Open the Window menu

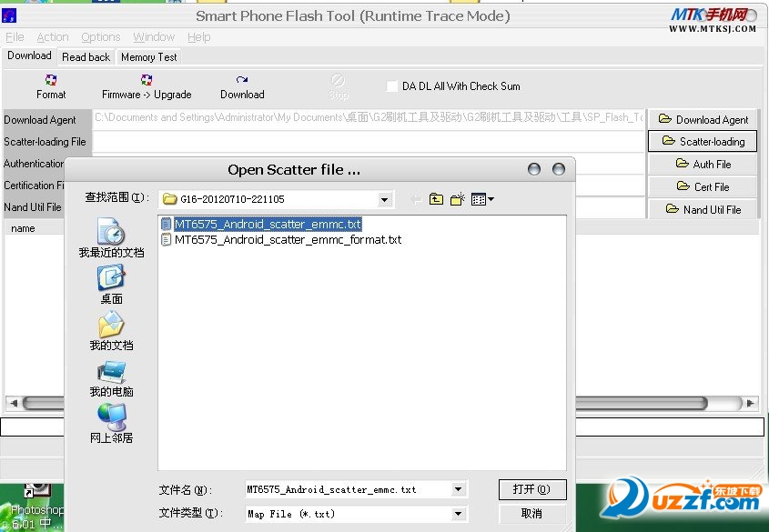[x=154, y=36]
